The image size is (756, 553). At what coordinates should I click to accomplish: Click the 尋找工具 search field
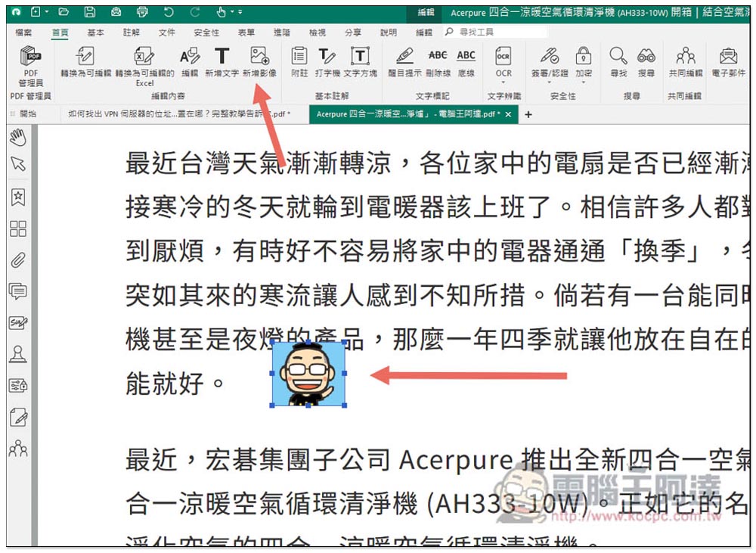pos(497,32)
